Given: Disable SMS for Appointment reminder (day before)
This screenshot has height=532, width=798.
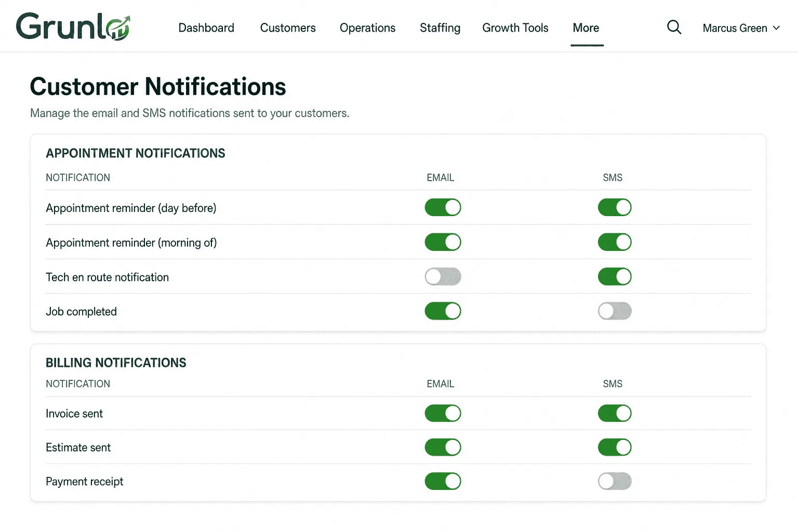Looking at the screenshot, I should (615, 207).
